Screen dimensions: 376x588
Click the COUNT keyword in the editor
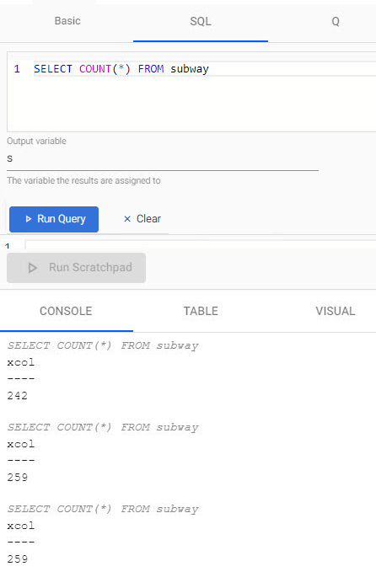click(95, 69)
